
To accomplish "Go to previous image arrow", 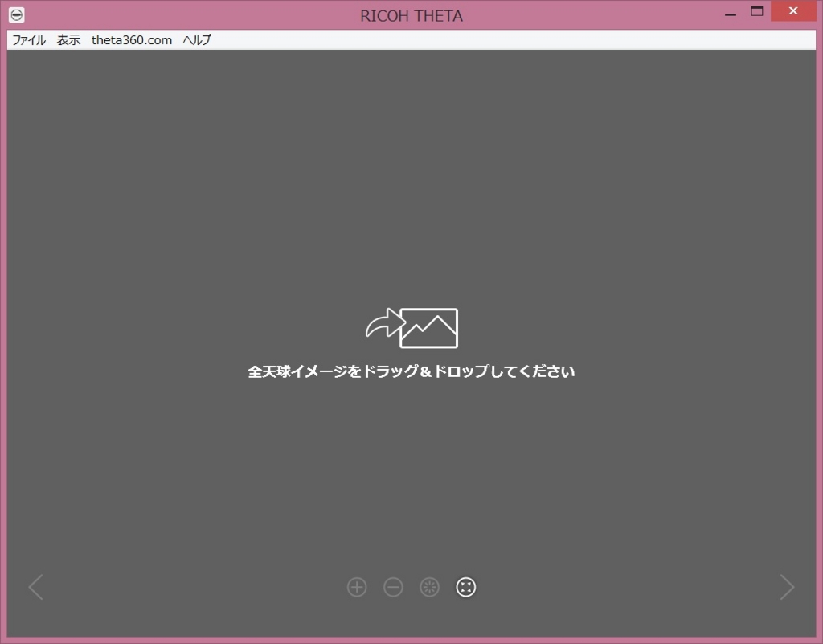I will 35,587.
